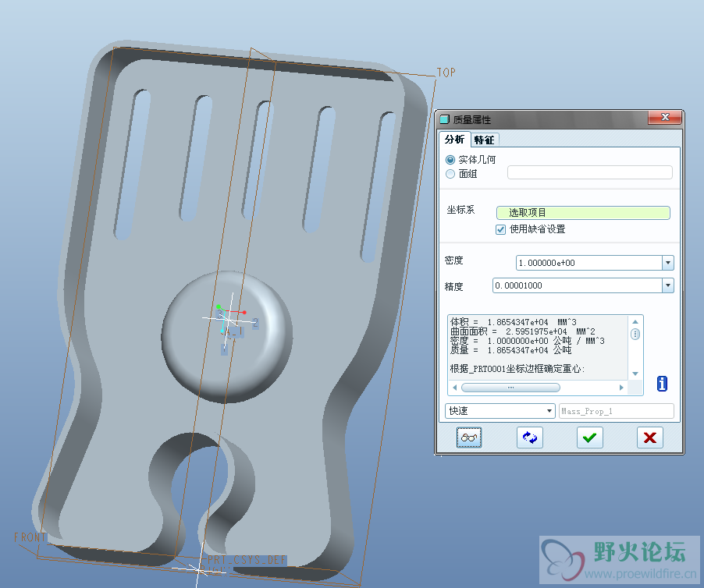Click the 选取项目 coordinate system collector
Viewport: 704px width, 588px height.
(583, 213)
